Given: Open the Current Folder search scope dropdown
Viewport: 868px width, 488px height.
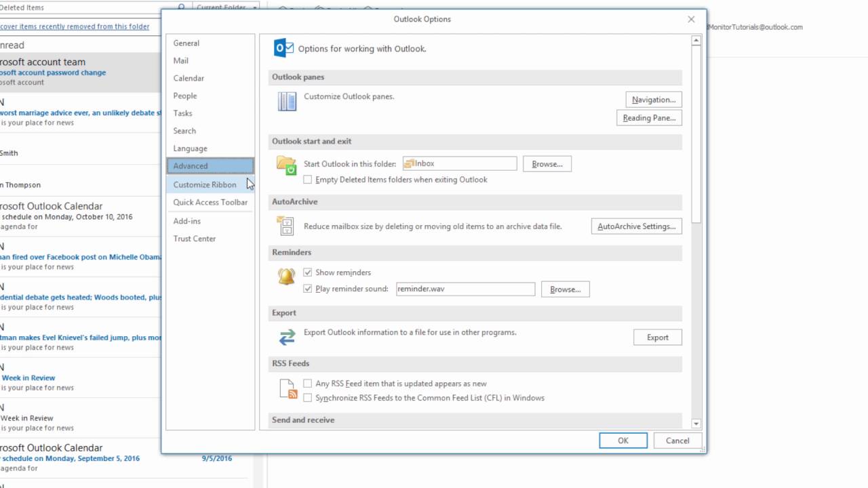Looking at the screenshot, I should [226, 7].
